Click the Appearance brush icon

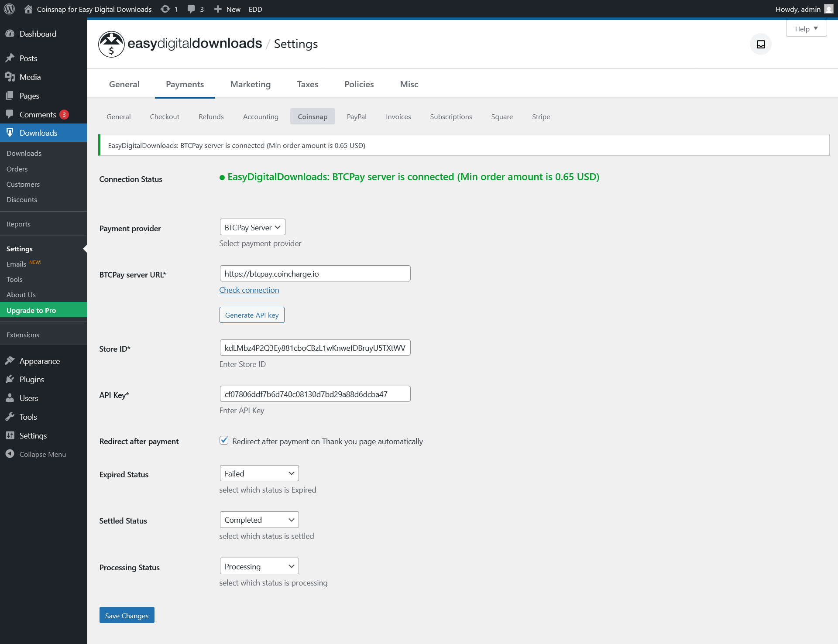pyautogui.click(x=10, y=361)
